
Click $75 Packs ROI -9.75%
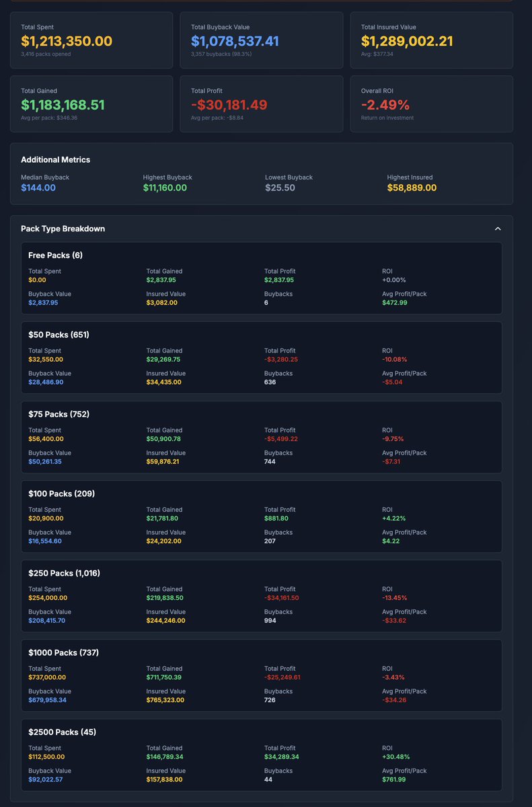click(394, 438)
